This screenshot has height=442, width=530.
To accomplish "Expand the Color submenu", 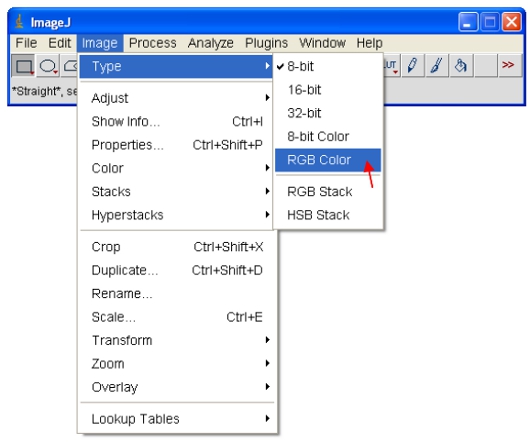I will (176, 168).
